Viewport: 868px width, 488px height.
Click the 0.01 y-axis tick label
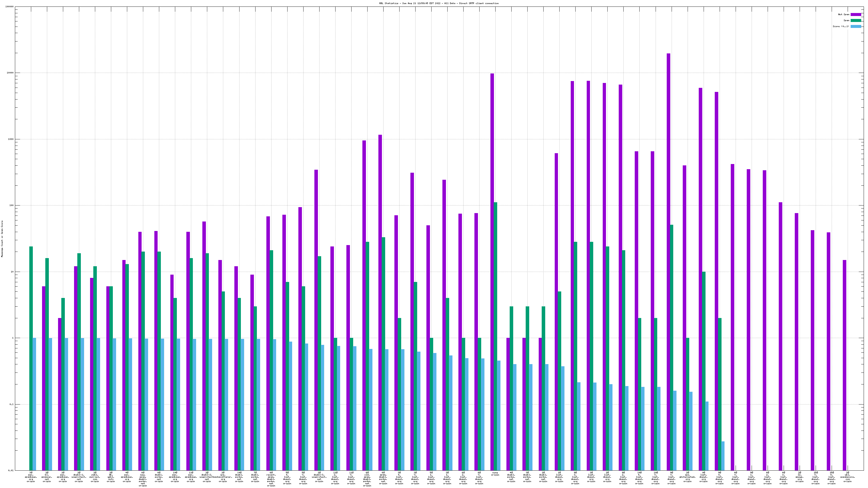[x=11, y=470]
